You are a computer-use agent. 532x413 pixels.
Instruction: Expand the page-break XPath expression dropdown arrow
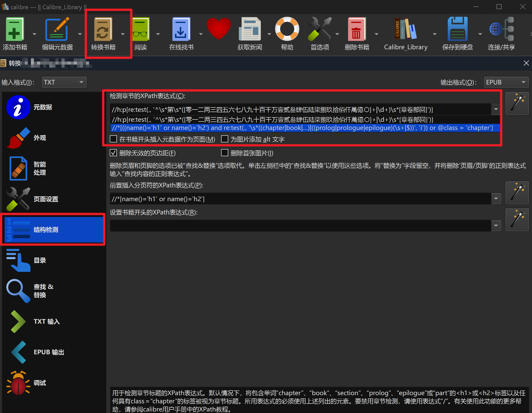click(496, 199)
